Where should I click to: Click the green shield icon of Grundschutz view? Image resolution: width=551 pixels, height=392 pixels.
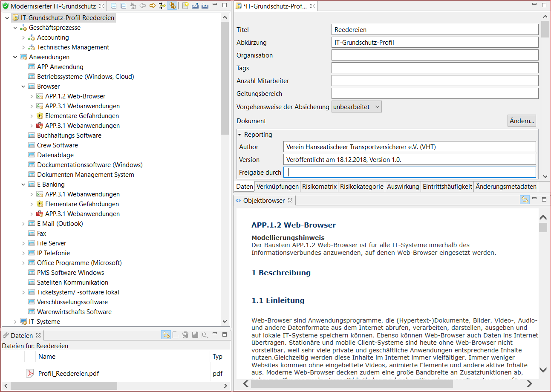(6, 6)
